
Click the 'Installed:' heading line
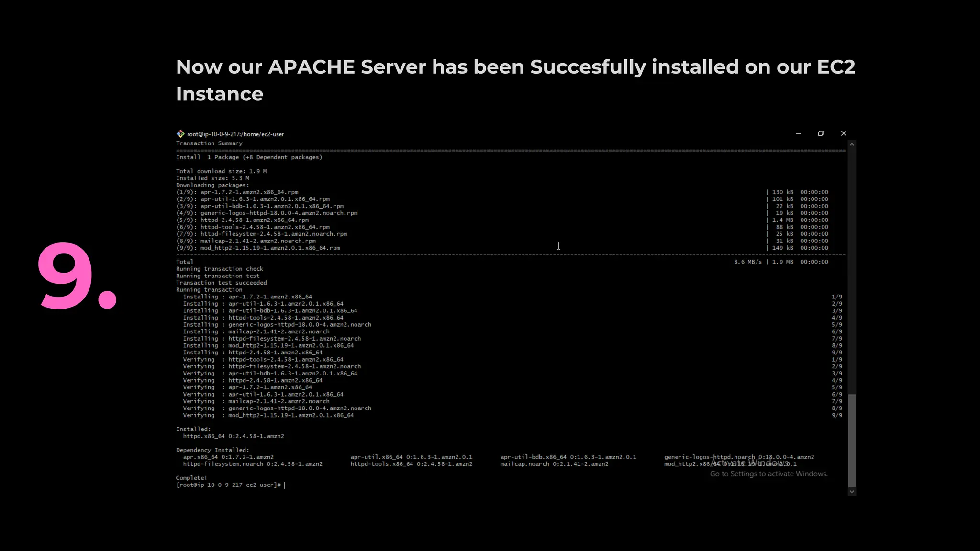pyautogui.click(x=193, y=430)
